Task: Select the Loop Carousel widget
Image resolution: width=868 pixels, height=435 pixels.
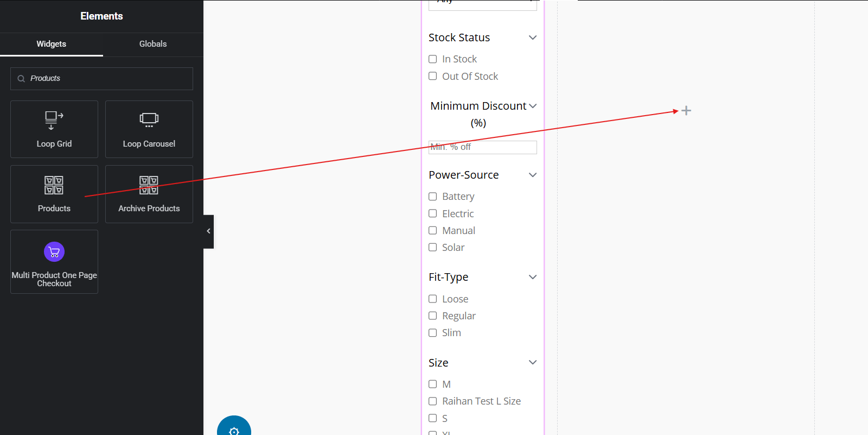Action: [x=149, y=129]
